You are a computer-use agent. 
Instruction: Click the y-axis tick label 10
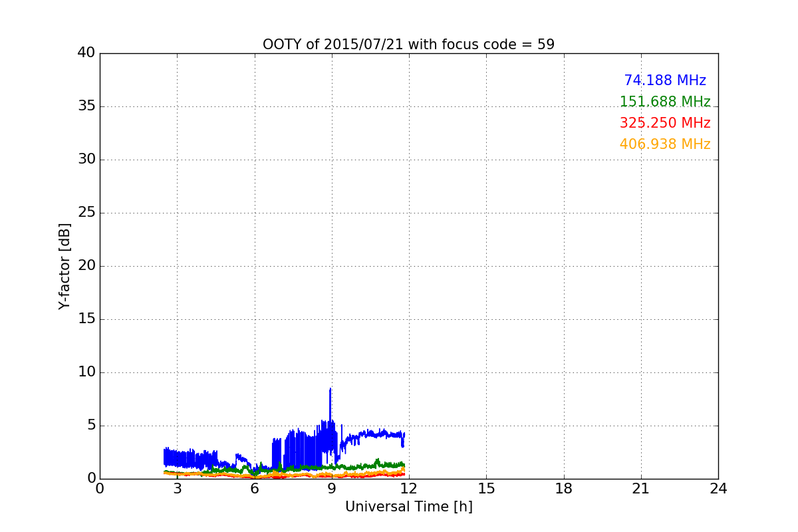pyautogui.click(x=86, y=372)
